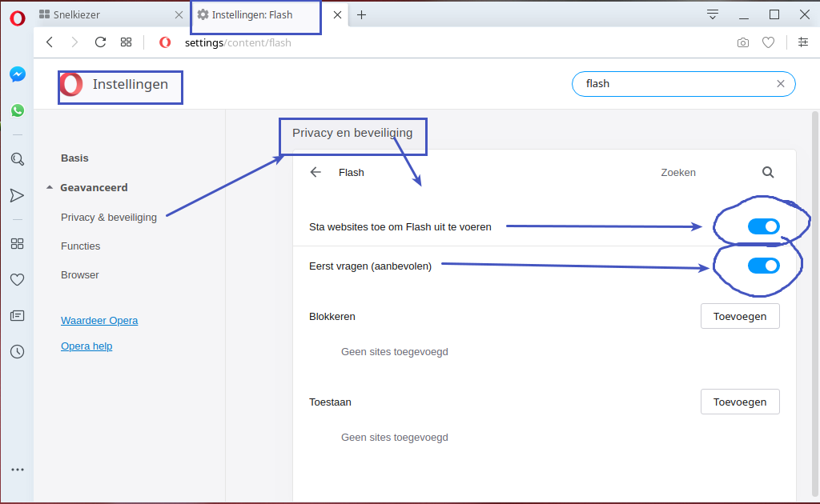This screenshot has height=504, width=820.
Task: Switch to the Snelkiezer tab
Action: click(x=111, y=14)
